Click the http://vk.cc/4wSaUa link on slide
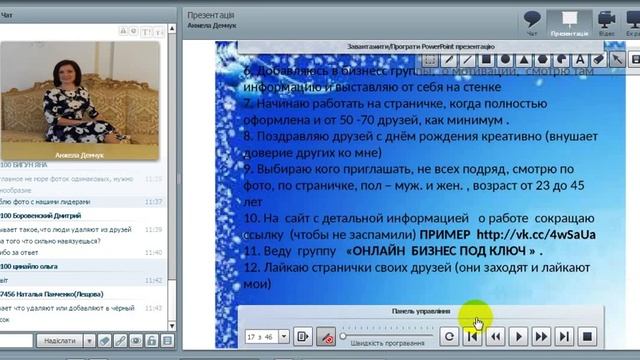 click(536, 235)
